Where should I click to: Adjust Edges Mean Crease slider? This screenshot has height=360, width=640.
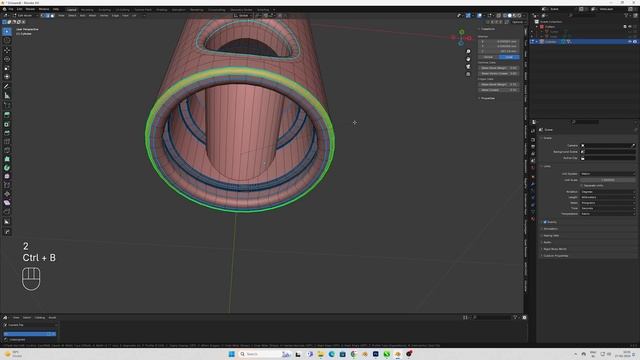[x=499, y=90]
